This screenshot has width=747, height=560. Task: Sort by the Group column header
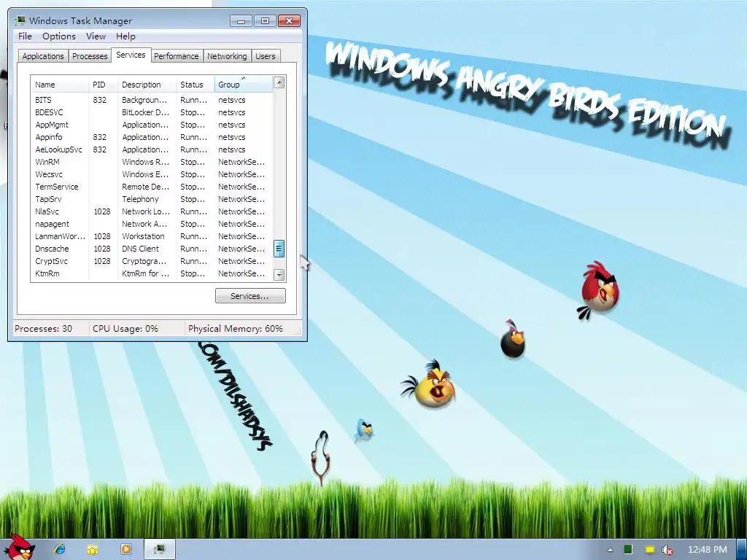tap(244, 85)
